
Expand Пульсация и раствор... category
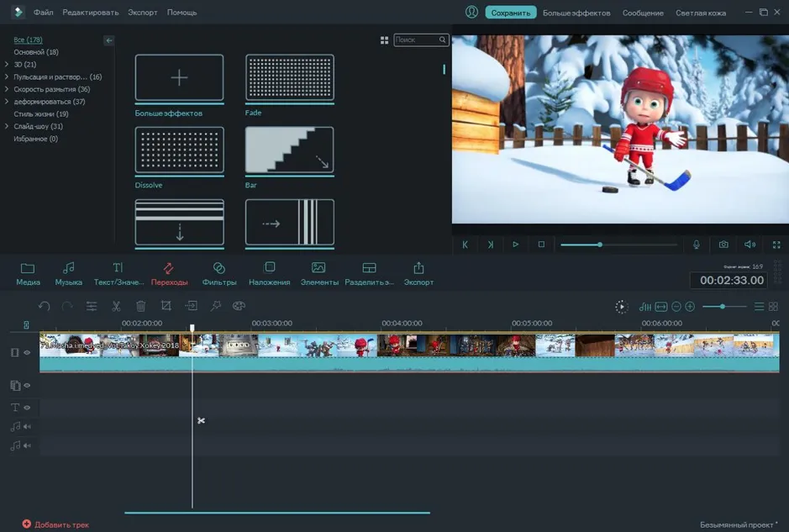click(x=7, y=77)
